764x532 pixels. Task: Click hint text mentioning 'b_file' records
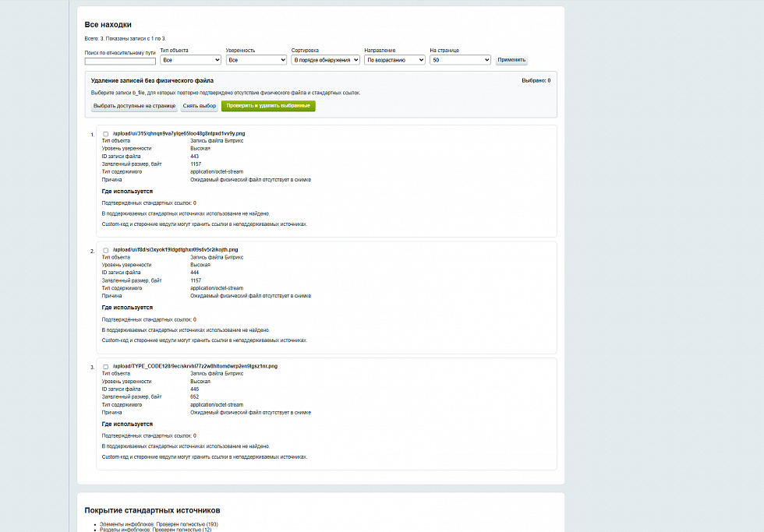225,93
